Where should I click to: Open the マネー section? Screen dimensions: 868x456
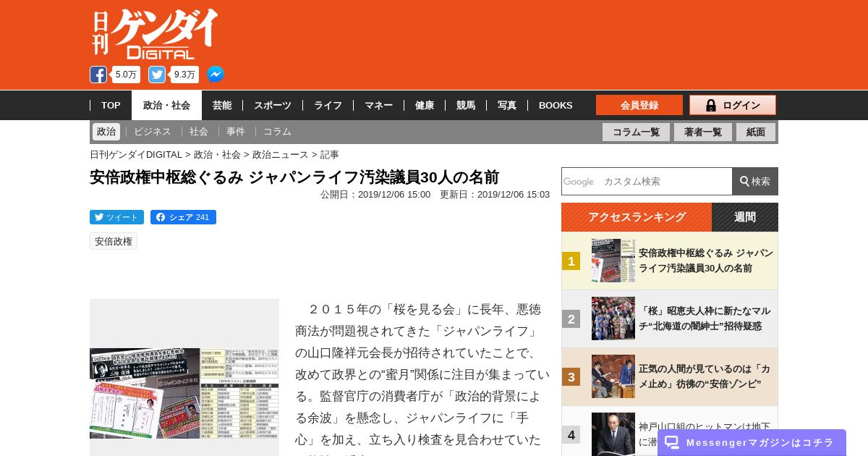click(x=378, y=106)
